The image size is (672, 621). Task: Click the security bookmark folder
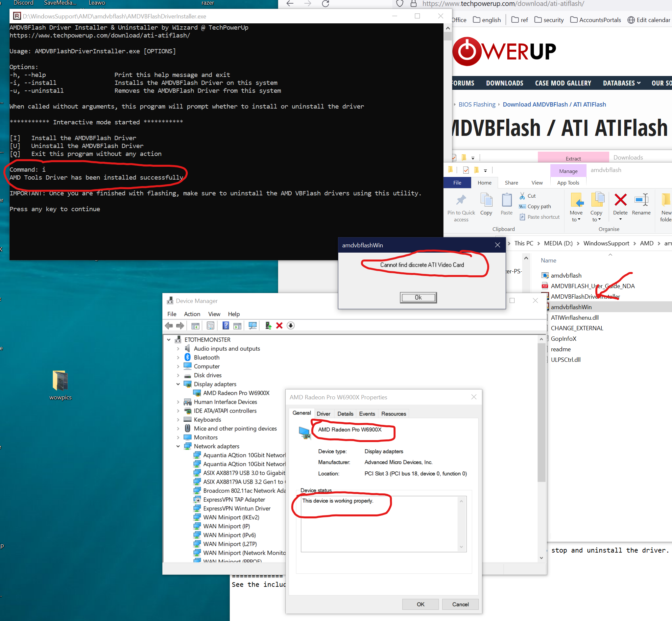549,20
